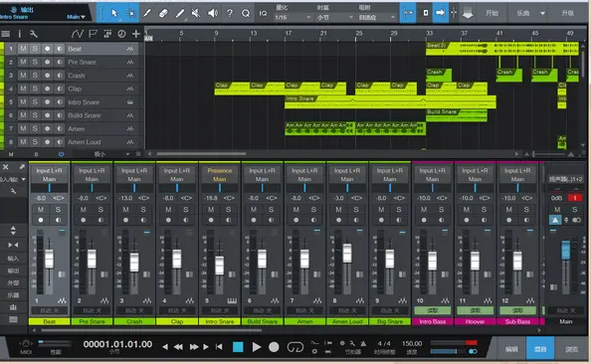
Task: Click the down arrow download icon
Action: pos(468,13)
